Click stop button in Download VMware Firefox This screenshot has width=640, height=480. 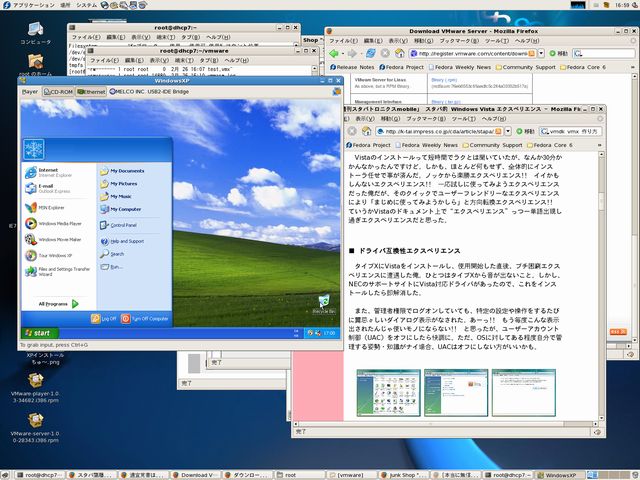[x=385, y=53]
